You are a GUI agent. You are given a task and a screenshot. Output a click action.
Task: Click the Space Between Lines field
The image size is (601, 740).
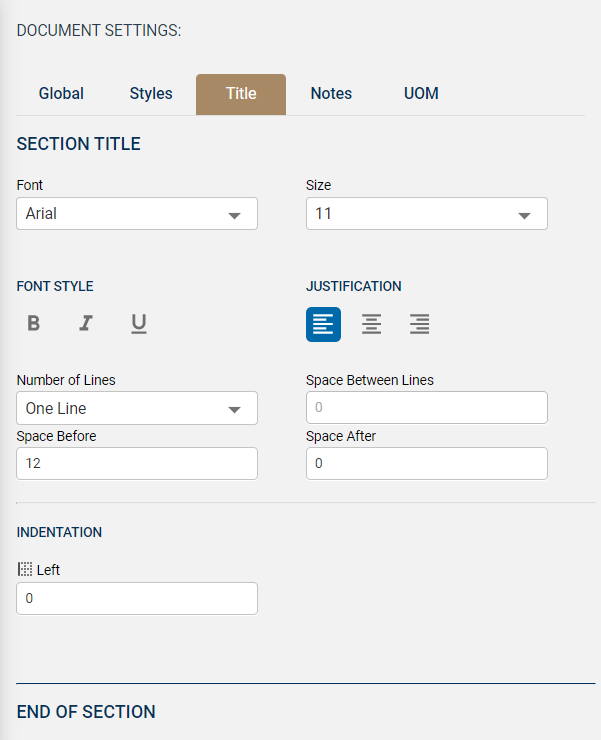point(426,408)
